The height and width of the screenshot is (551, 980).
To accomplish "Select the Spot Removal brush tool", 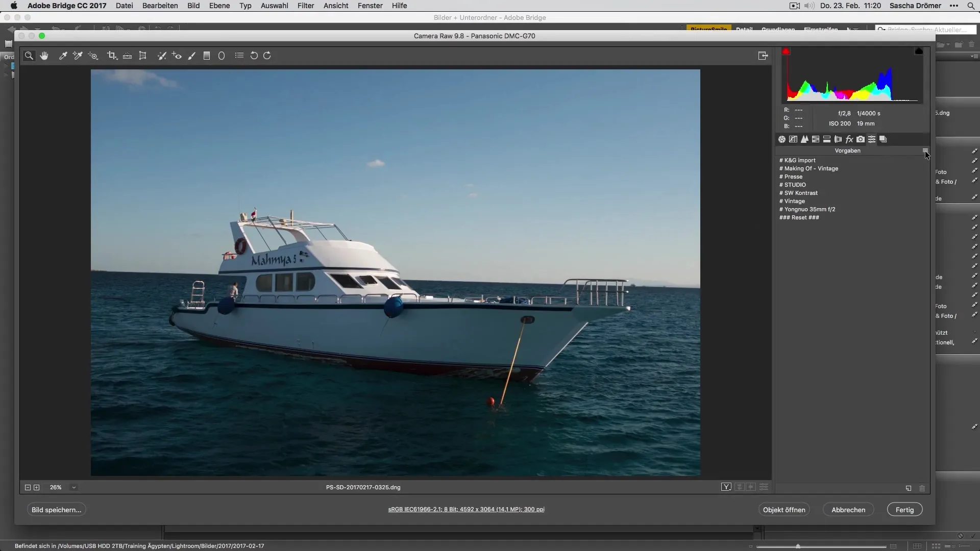I will click(x=161, y=56).
